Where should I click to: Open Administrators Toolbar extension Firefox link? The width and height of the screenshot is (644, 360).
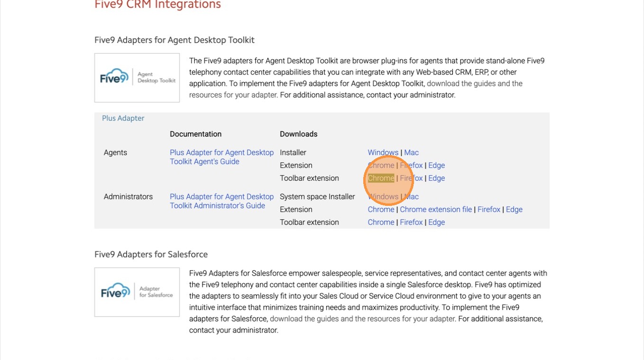411,222
